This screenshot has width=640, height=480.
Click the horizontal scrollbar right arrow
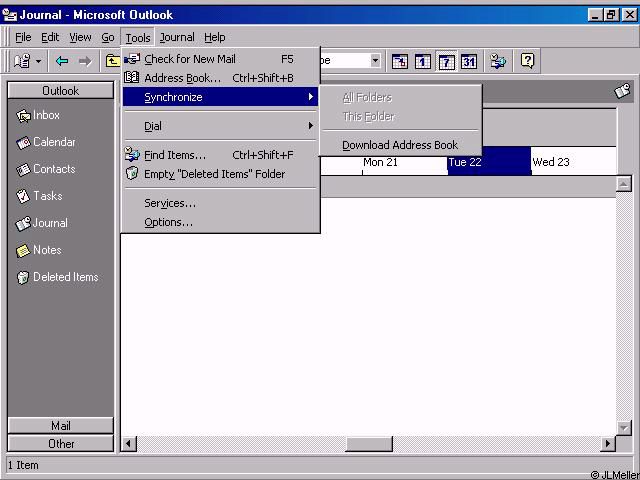608,444
